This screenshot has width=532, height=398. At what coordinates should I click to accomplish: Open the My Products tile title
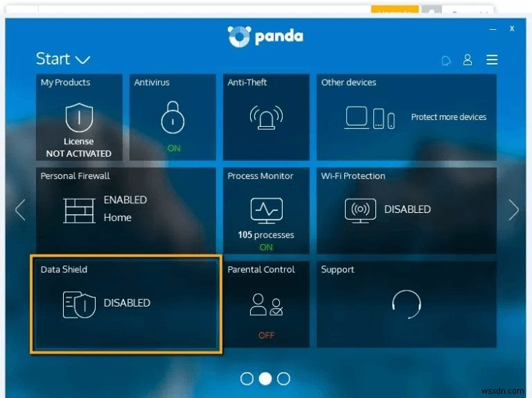(66, 83)
